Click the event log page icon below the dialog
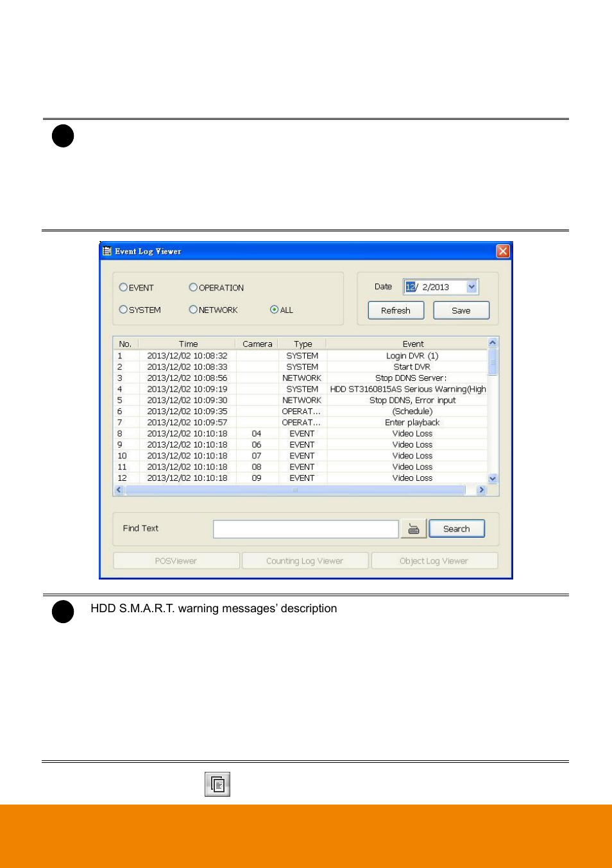The width and height of the screenshot is (612, 868). pos(217,784)
